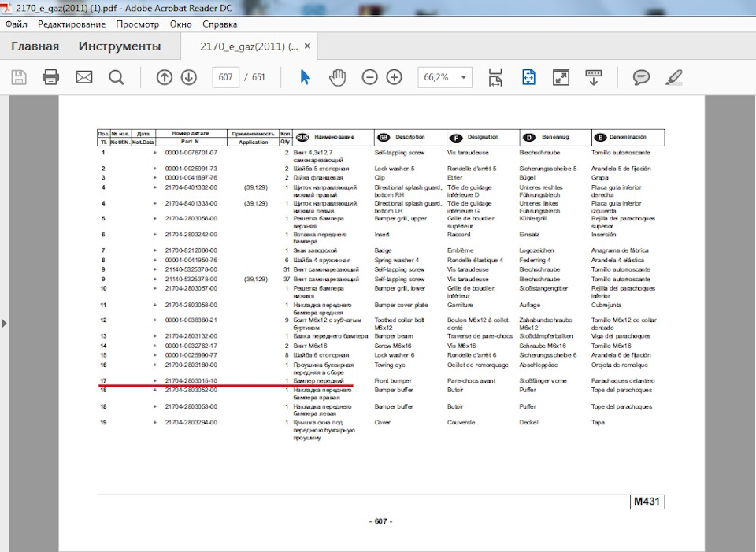Click the total pages label 651
The width and height of the screenshot is (756, 552).
click(258, 77)
